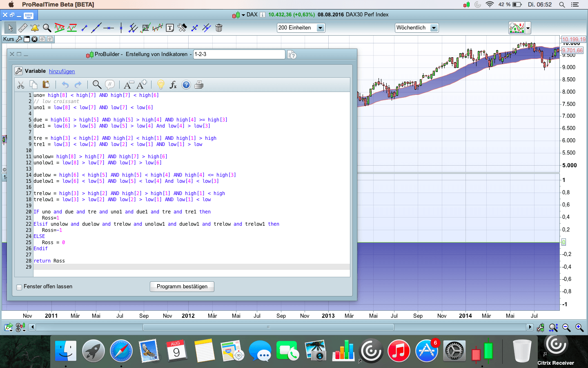Viewport: 588px width, 368px height.
Task: Open the DAX instrument selector dropdown arrow
Action: point(243,15)
